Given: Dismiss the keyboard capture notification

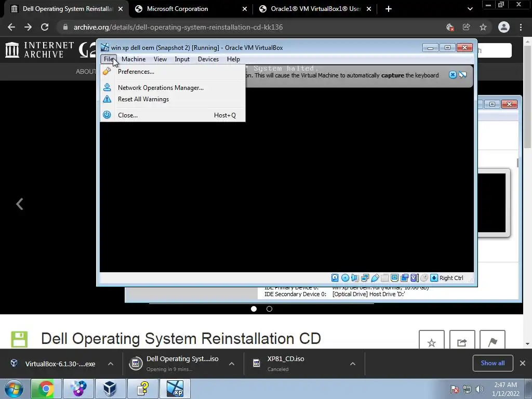Looking at the screenshot, I should pos(453,75).
